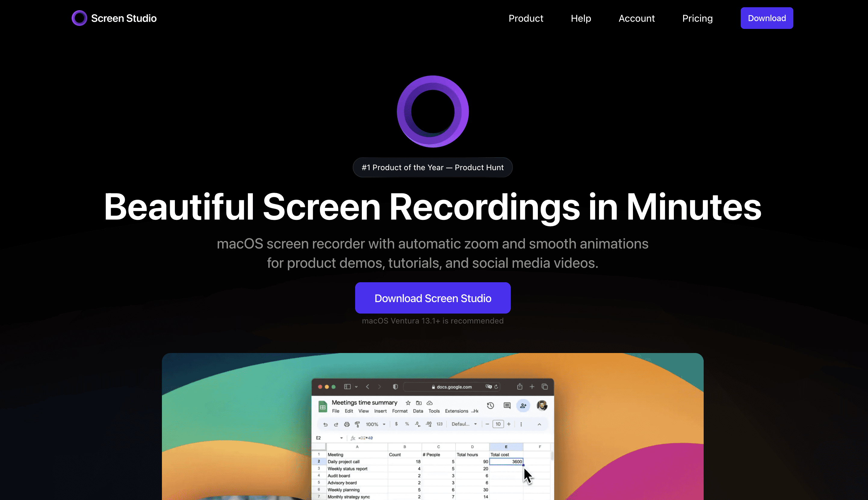Collapse the Sheets toolbar with the up chevron
The image size is (868, 500).
click(x=539, y=424)
